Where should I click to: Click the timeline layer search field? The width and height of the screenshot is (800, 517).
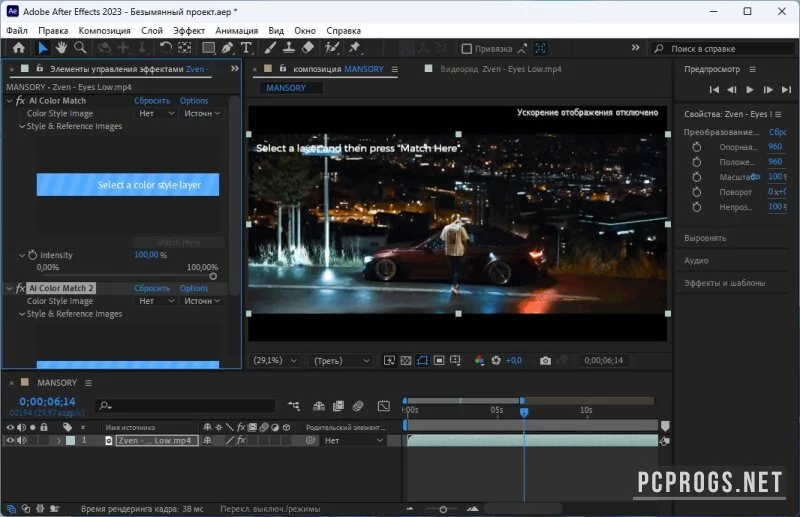click(x=186, y=406)
